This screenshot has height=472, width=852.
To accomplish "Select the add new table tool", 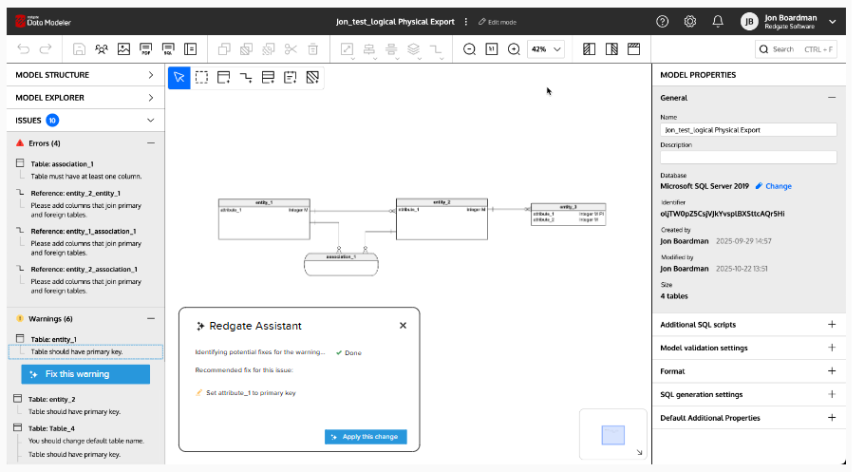I will [x=223, y=77].
